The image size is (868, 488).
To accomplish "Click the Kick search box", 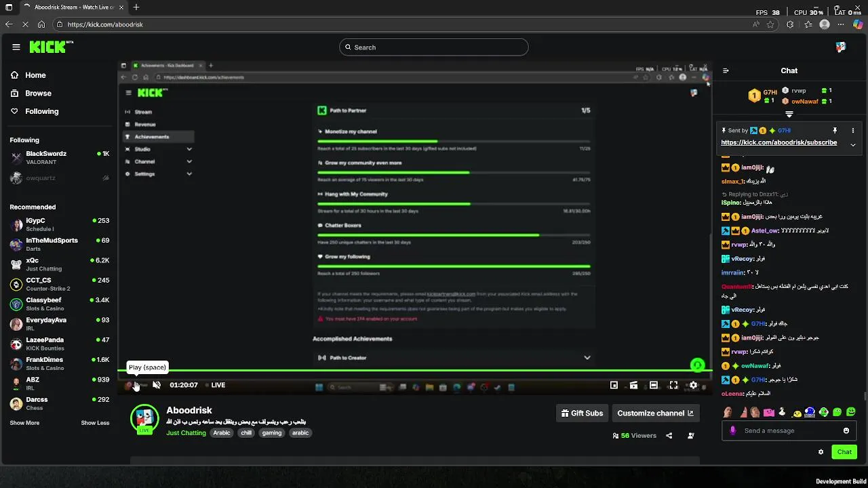I will (434, 47).
